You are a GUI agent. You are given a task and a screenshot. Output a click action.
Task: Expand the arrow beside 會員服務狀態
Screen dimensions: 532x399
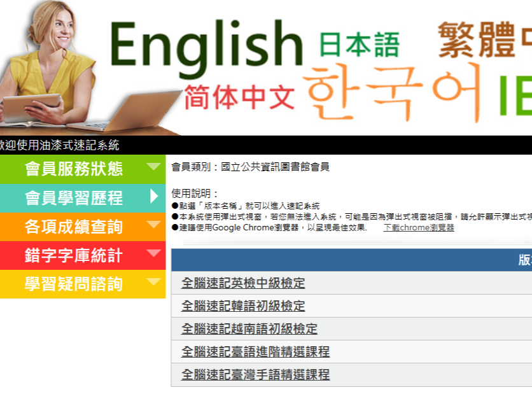click(x=154, y=166)
